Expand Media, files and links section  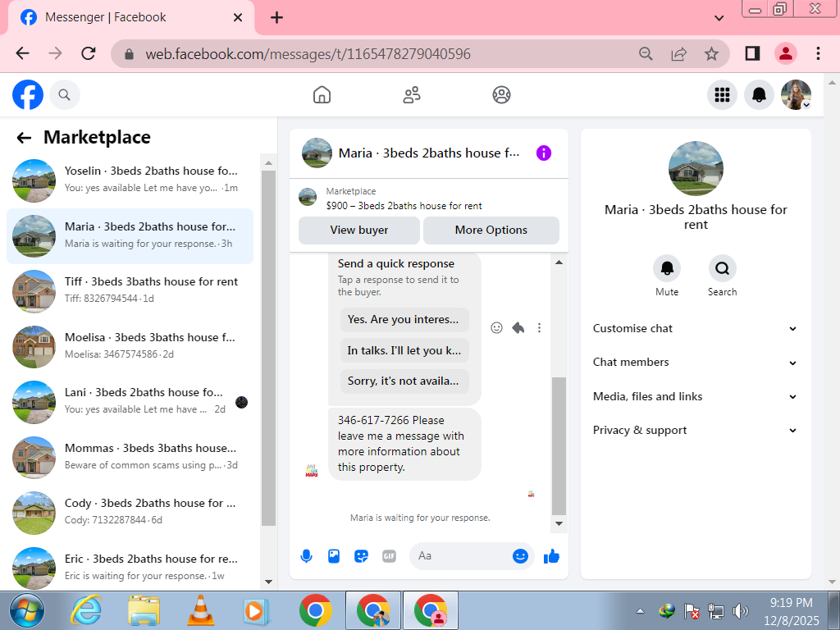click(695, 396)
